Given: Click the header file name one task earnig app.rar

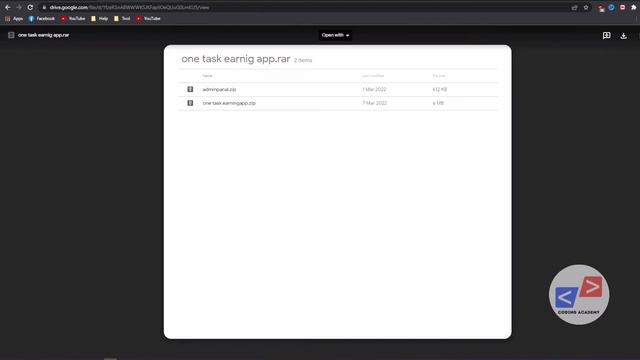Looking at the screenshot, I should tap(43, 35).
